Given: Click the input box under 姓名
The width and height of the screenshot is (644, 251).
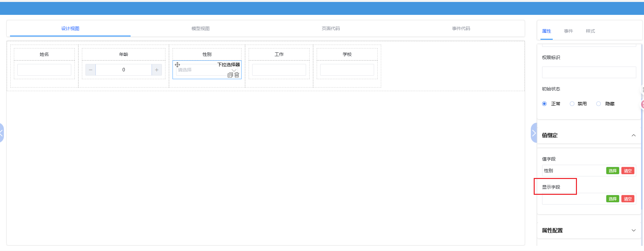Looking at the screenshot, I should click(x=44, y=70).
